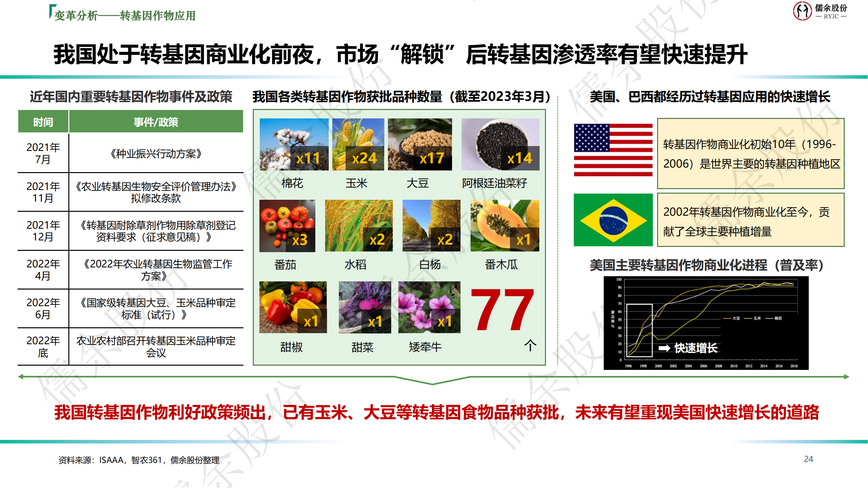Select the 时间 table header cell
Viewport: 868px width, 488px height.
43,122
